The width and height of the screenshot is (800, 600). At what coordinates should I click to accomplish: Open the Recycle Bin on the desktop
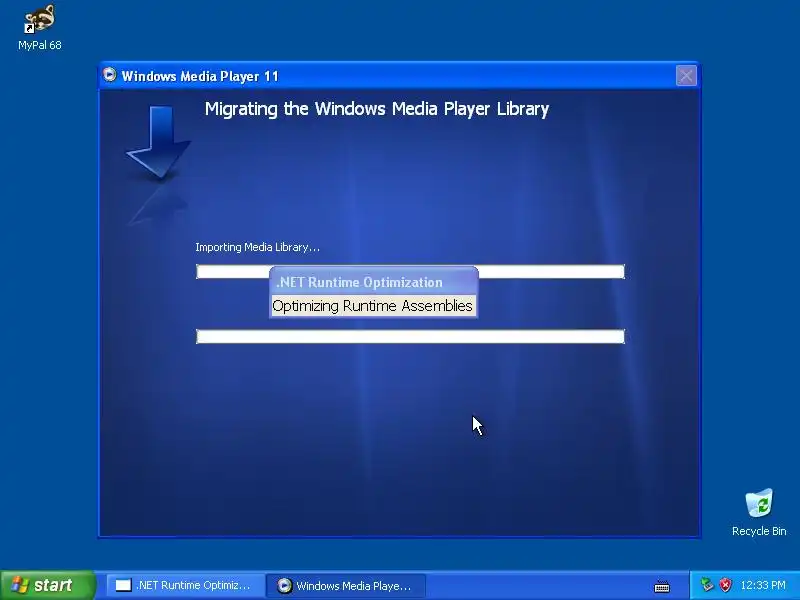pos(759,512)
